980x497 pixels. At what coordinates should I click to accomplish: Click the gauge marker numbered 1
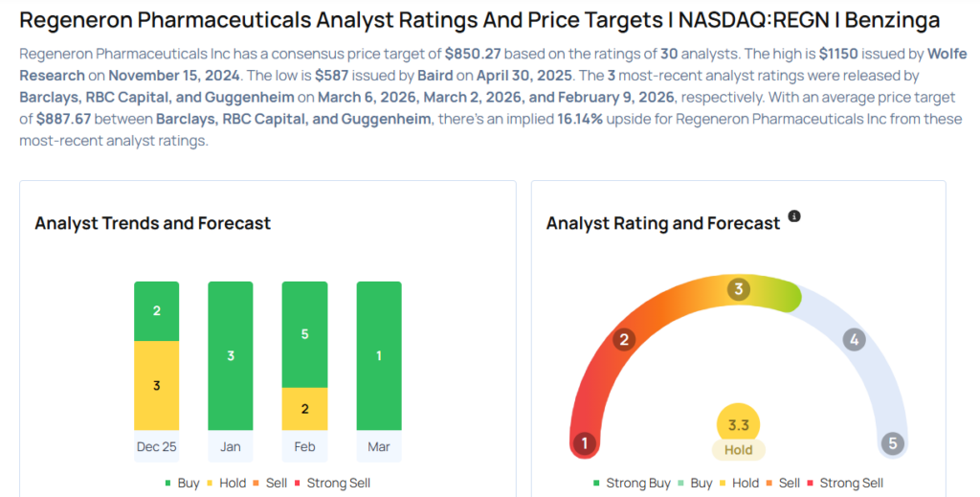[x=584, y=443]
